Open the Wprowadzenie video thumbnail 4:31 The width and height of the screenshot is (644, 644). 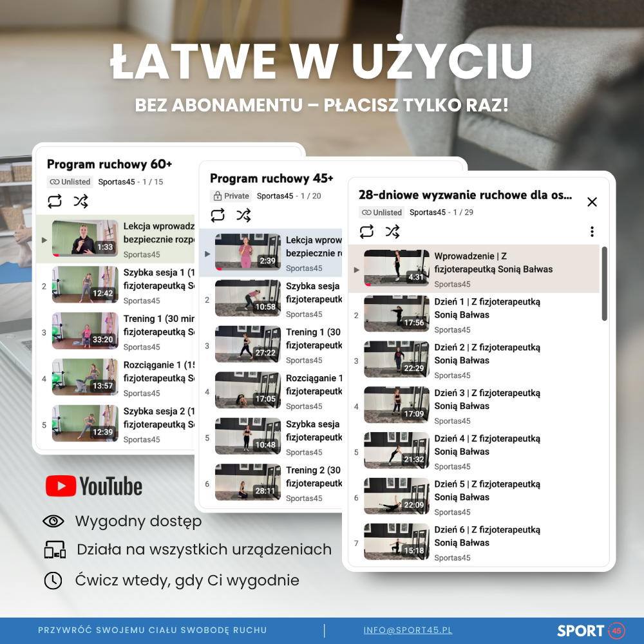point(396,268)
